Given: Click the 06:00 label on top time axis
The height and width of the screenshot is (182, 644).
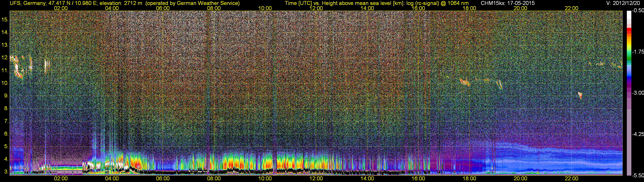Looking at the screenshot, I should 163,8.
